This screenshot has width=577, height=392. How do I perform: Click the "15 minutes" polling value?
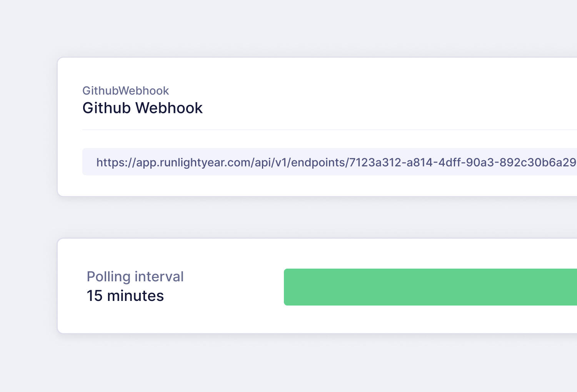click(125, 296)
